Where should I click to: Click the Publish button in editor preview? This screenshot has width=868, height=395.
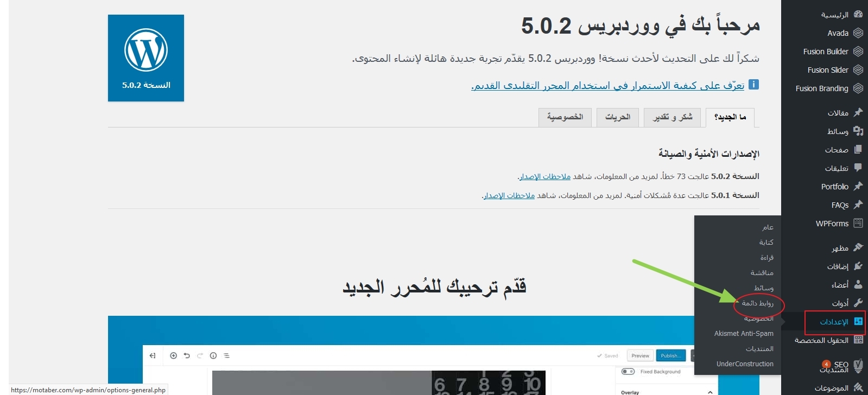click(670, 356)
